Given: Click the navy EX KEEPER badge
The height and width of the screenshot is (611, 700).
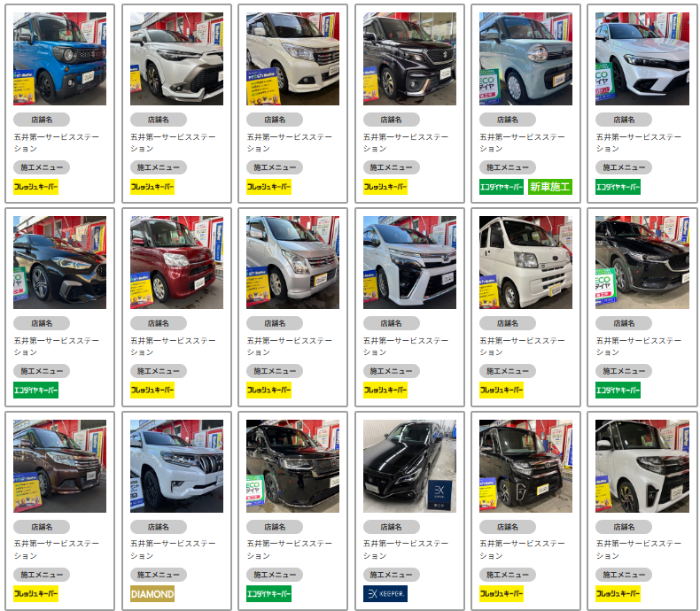Looking at the screenshot, I should coord(385,593).
